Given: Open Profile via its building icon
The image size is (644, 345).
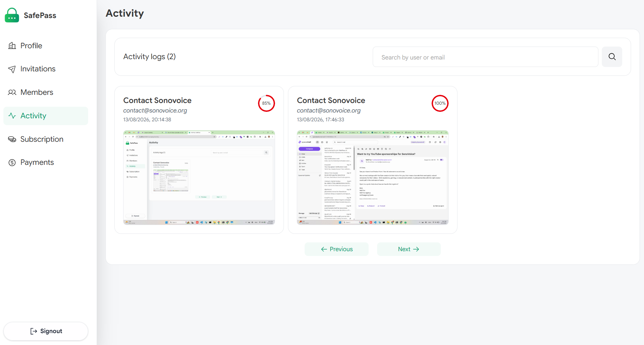Looking at the screenshot, I should click(12, 46).
